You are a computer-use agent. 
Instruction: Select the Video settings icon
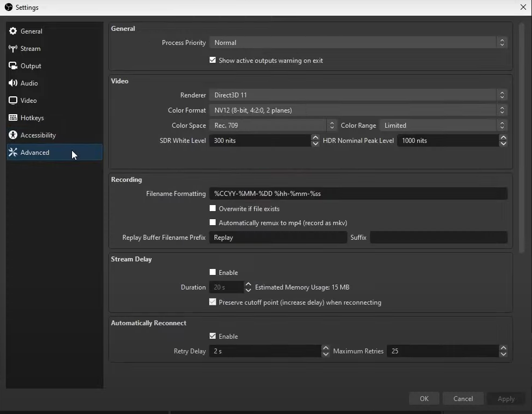[12, 100]
